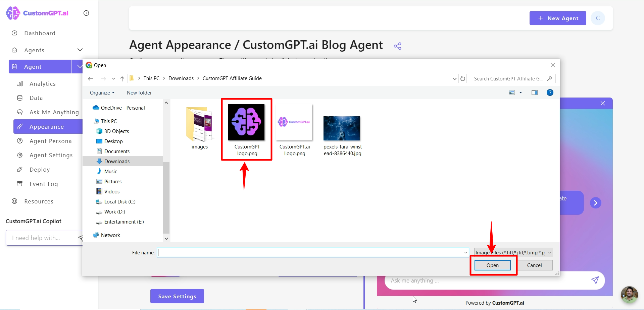644x310 pixels.
Task: Click the next arrow in chat preview
Action: coord(596,203)
